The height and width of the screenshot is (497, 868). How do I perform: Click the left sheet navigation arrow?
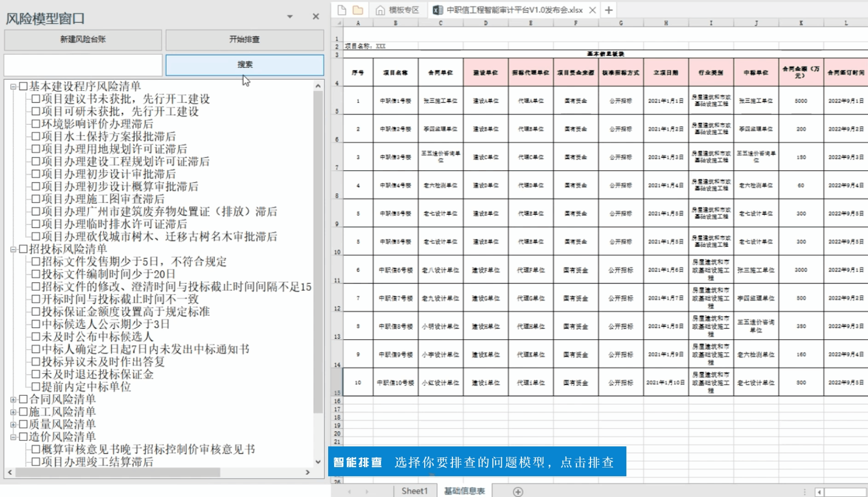point(350,491)
